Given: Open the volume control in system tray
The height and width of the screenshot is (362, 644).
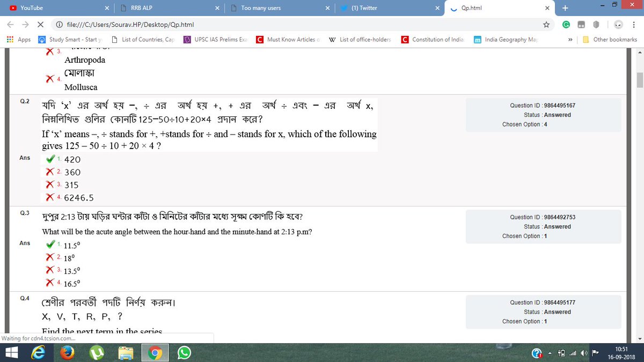Looking at the screenshot, I should pos(584,352).
